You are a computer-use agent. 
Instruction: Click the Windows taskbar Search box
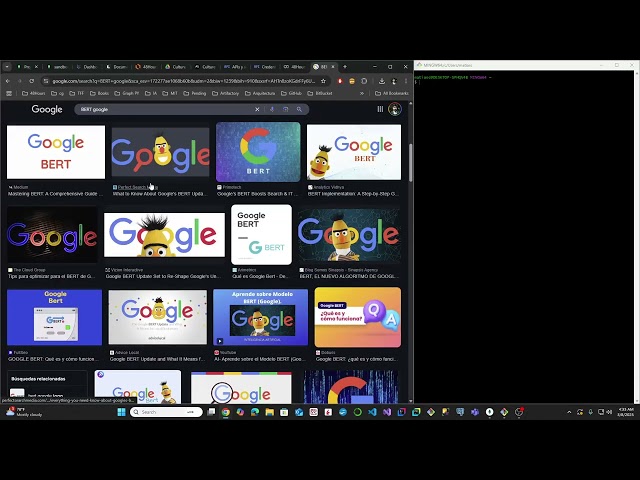[166, 412]
